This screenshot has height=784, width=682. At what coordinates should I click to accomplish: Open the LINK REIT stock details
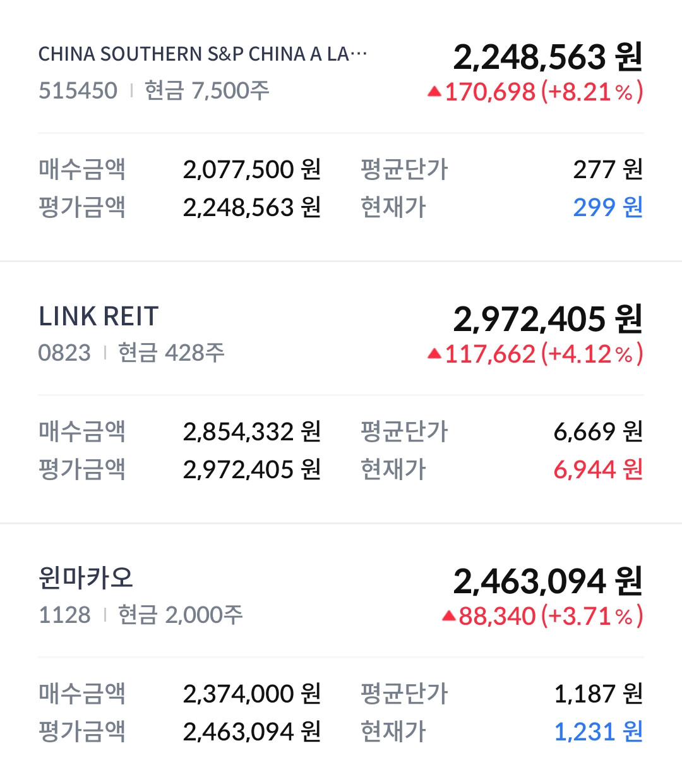pyautogui.click(x=99, y=317)
